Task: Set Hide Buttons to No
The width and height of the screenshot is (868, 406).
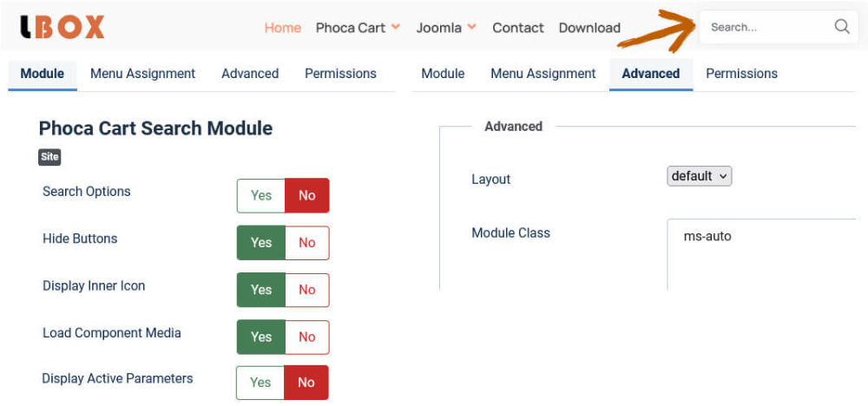Action: pos(307,243)
